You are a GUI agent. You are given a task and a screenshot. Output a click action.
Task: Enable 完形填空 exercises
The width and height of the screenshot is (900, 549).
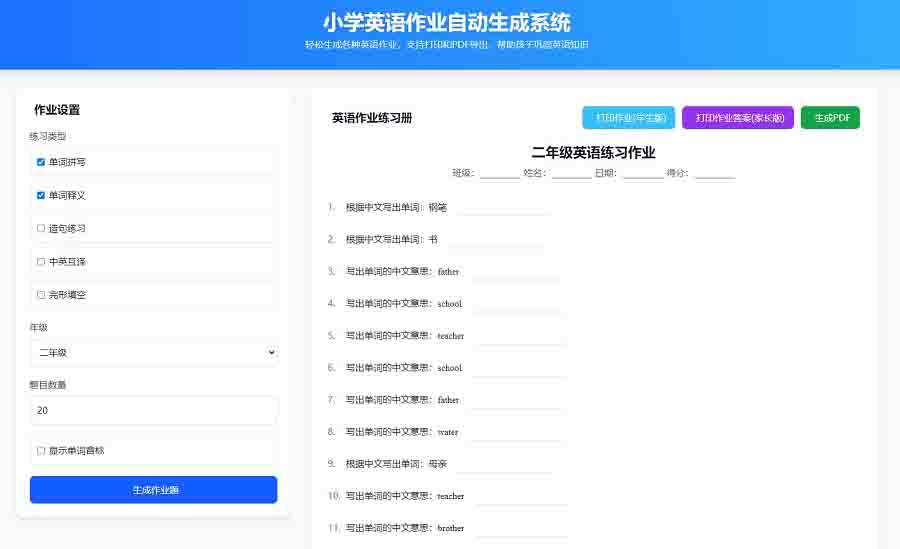pos(41,295)
